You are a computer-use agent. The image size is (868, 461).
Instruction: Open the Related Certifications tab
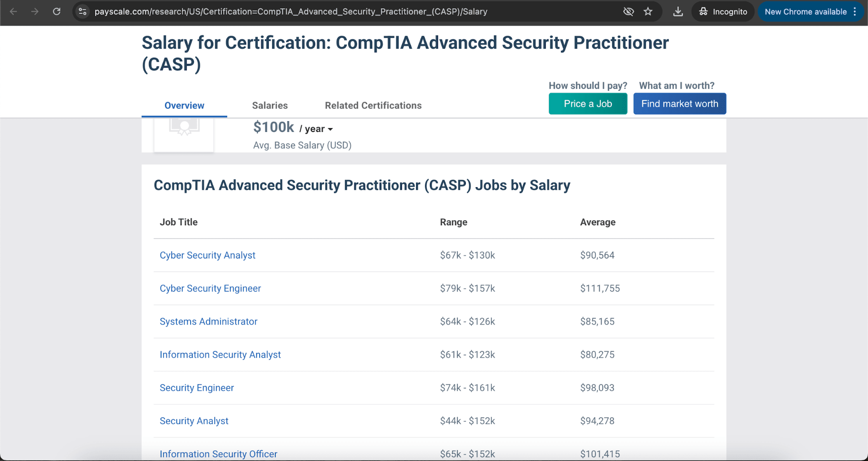pyautogui.click(x=373, y=105)
